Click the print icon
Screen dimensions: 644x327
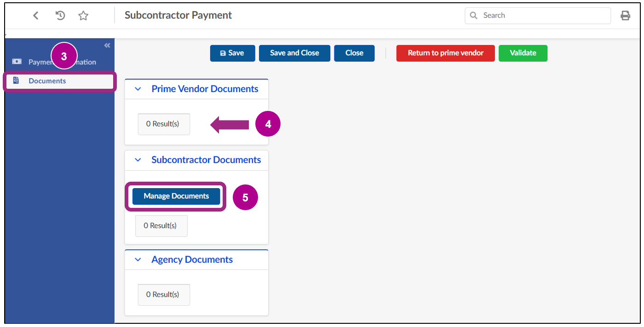625,15
